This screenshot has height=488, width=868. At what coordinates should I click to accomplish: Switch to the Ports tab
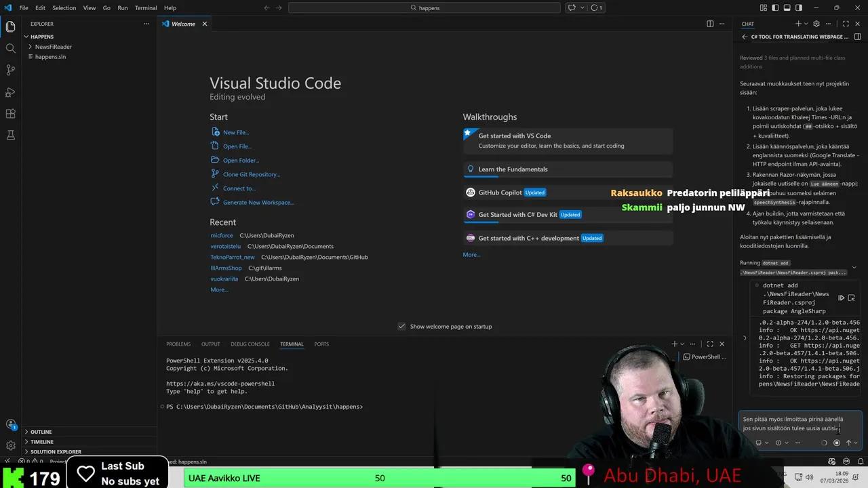click(321, 344)
